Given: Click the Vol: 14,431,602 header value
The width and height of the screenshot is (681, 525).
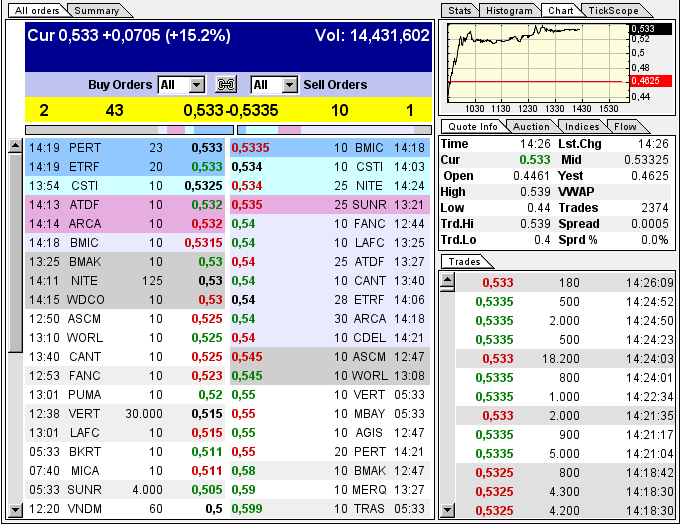Looking at the screenshot, I should pyautogui.click(x=372, y=36).
